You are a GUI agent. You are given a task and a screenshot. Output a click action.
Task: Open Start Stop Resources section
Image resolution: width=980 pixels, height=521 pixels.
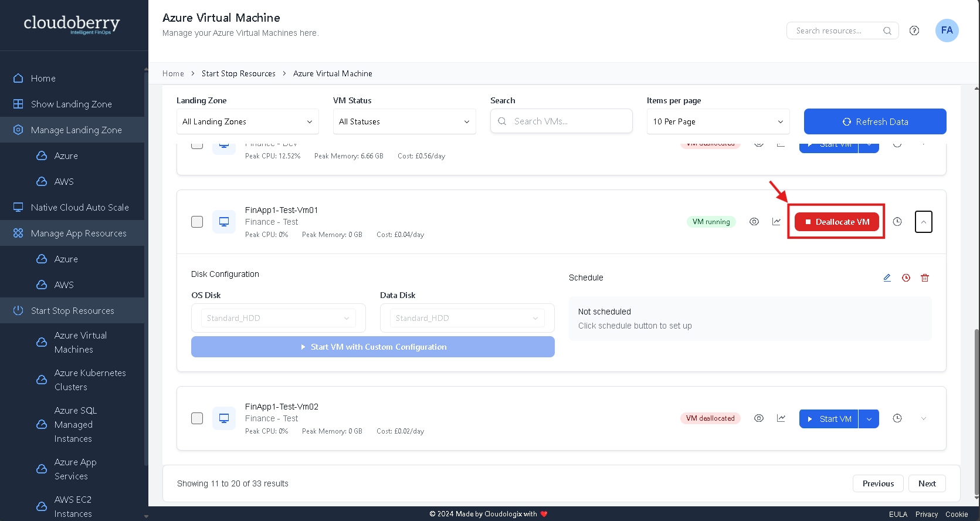(x=72, y=310)
